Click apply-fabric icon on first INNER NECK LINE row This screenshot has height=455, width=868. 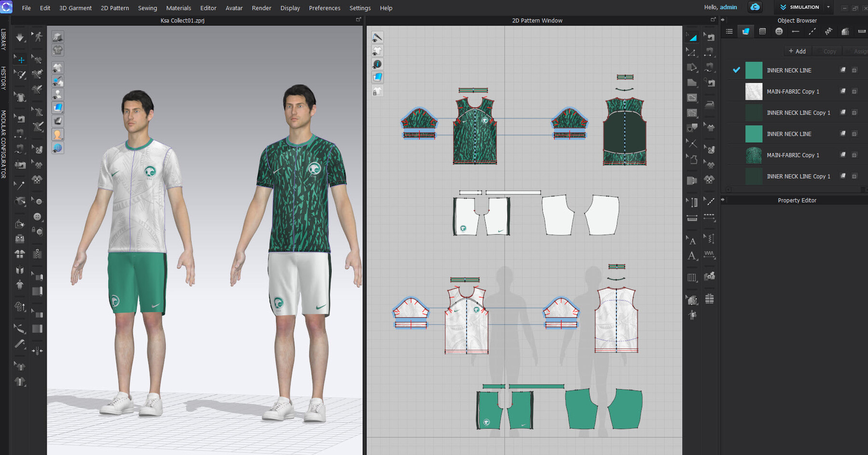click(x=843, y=70)
